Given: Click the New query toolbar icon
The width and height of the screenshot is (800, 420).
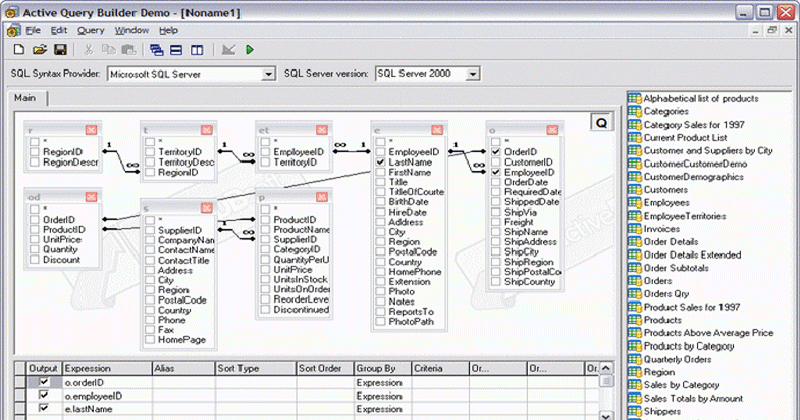Looking at the screenshot, I should click(x=19, y=49).
